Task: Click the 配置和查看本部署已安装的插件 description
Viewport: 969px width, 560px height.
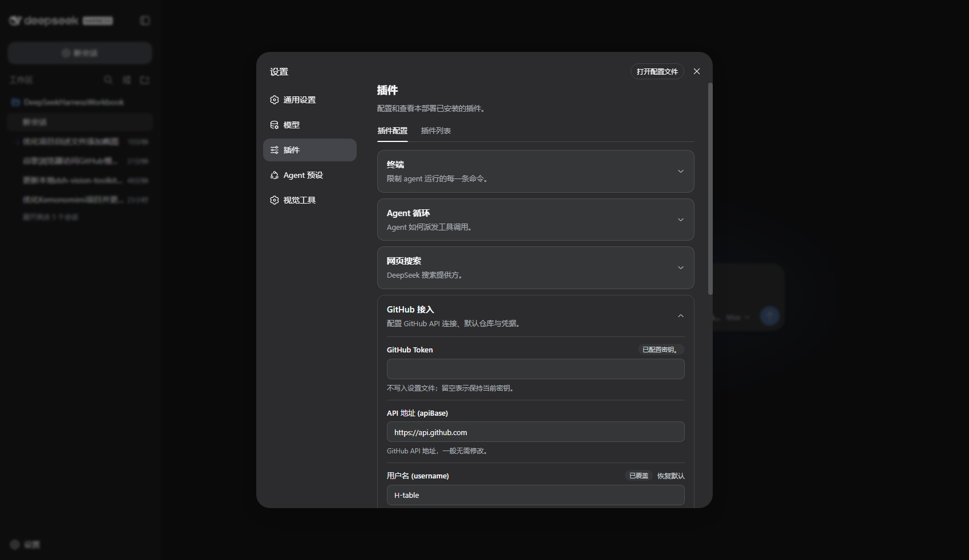Action: click(x=433, y=108)
